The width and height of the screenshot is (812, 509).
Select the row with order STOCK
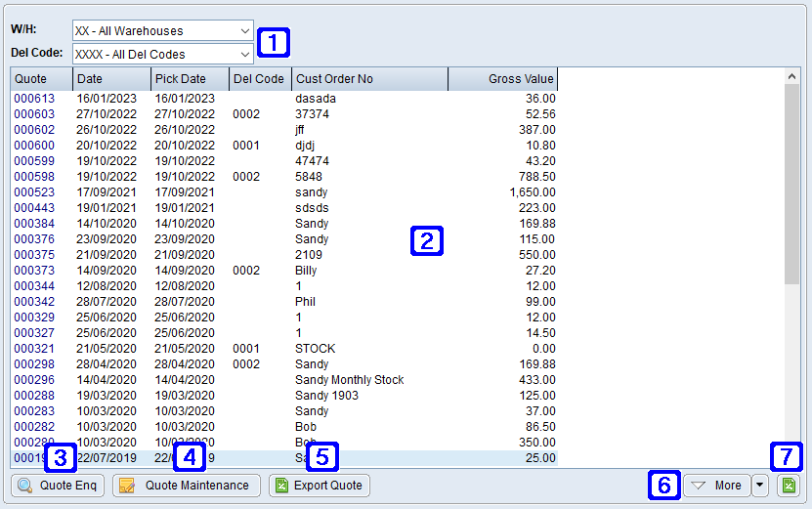click(x=315, y=349)
